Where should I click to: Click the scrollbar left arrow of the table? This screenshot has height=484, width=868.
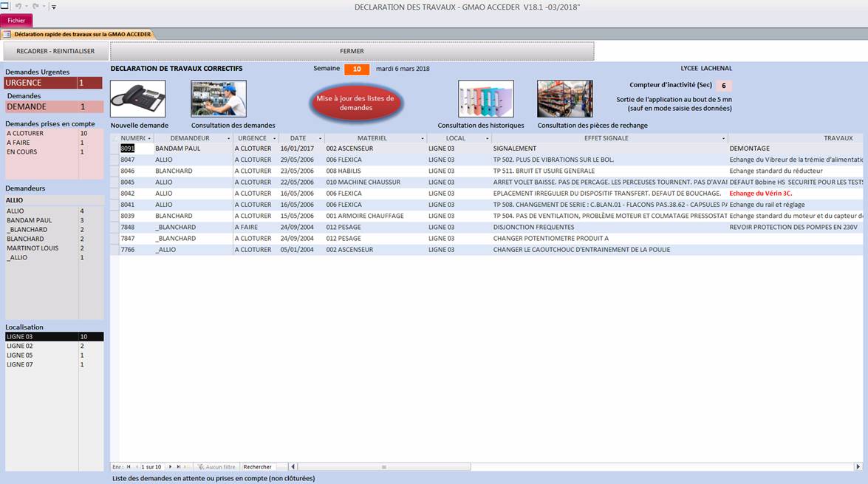293,467
